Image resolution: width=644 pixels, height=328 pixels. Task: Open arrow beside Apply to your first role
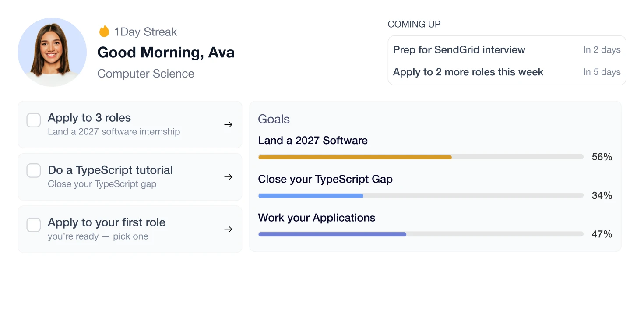tap(228, 229)
